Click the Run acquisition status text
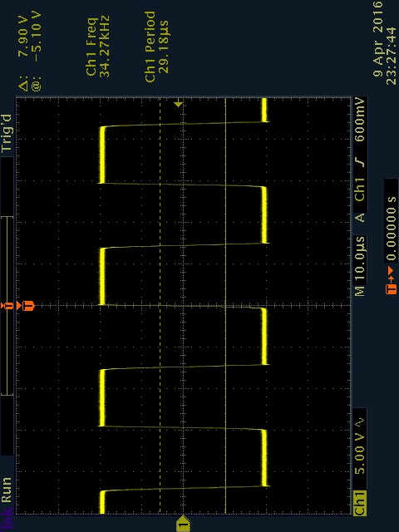This screenshot has width=399, height=532. tap(7, 490)
